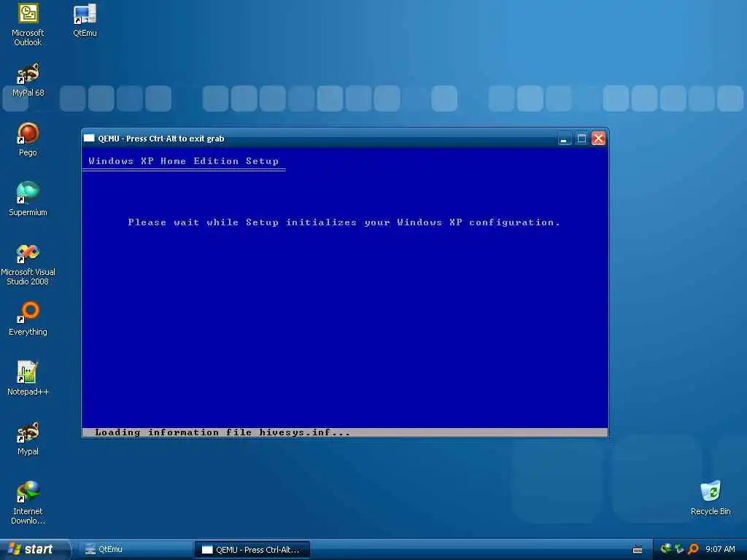Click the 9:07 AM system clock
The height and width of the screenshot is (560, 747).
720,549
